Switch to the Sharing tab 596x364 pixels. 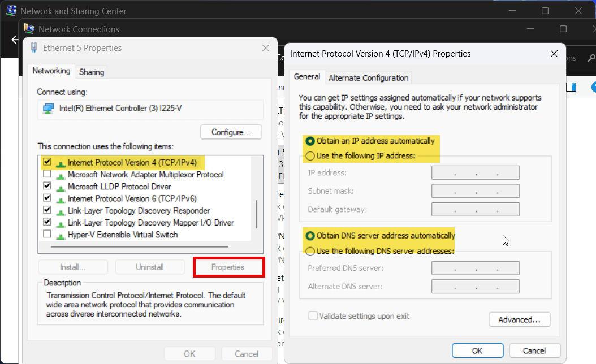click(91, 72)
